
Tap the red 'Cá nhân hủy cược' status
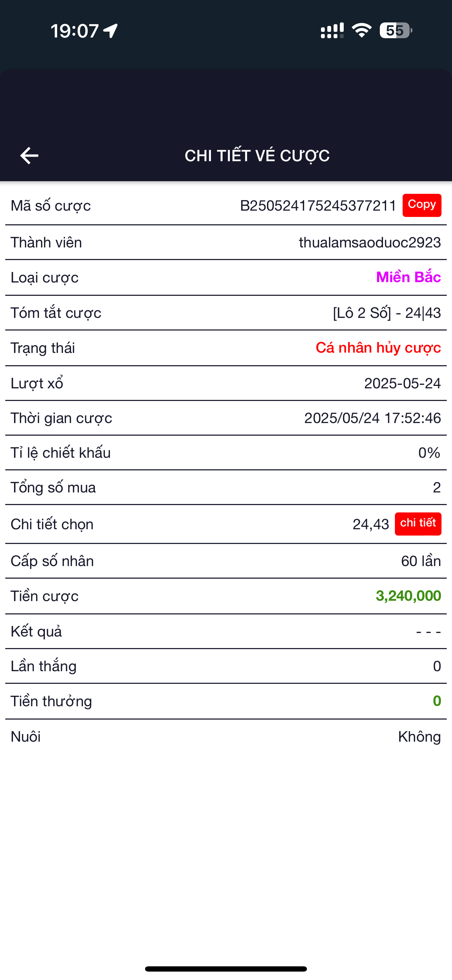pyautogui.click(x=378, y=348)
